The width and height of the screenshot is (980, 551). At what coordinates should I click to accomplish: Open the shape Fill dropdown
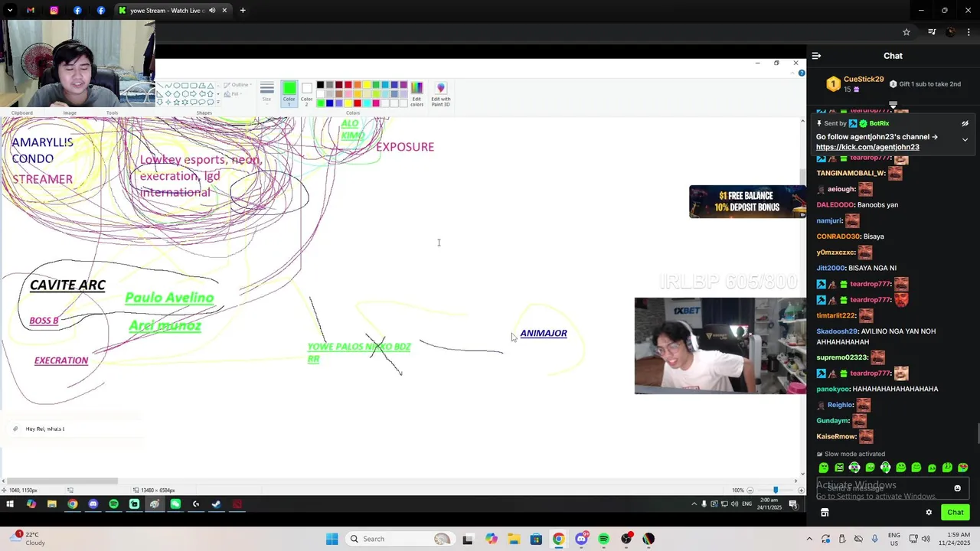[x=233, y=94]
